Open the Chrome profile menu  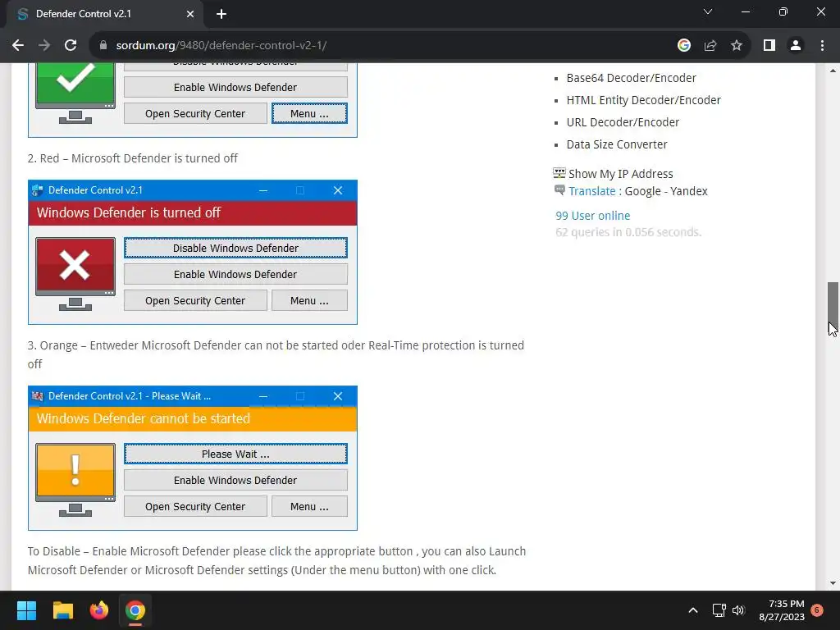pyautogui.click(x=796, y=46)
